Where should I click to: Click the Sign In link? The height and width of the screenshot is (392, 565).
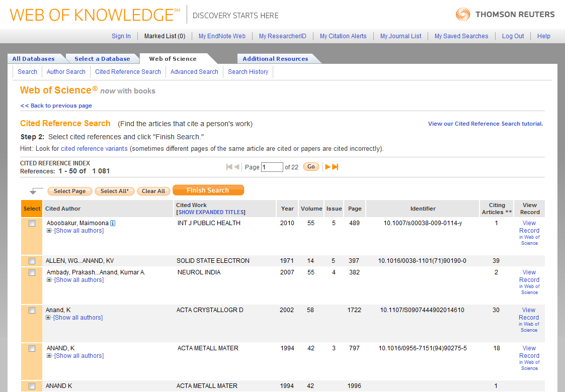pos(121,36)
